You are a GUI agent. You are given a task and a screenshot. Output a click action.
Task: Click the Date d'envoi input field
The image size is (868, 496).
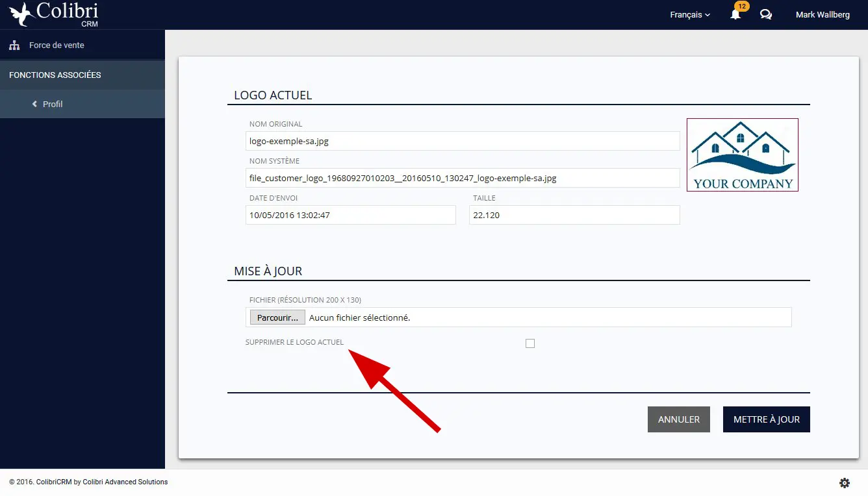coord(351,215)
